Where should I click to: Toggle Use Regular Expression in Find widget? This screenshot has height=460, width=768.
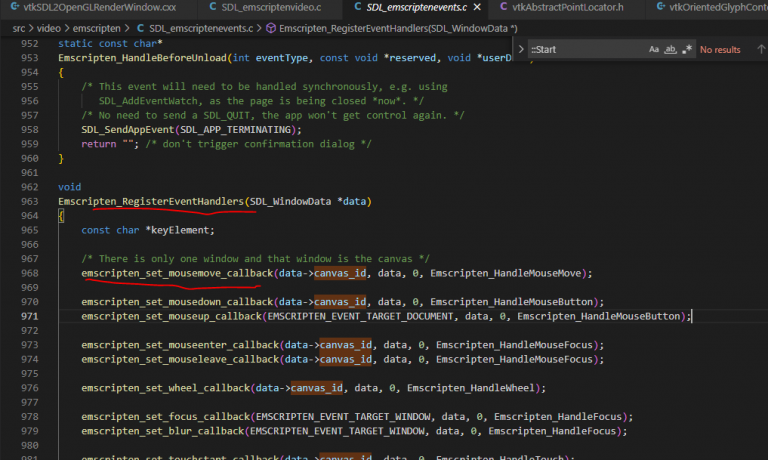tap(687, 49)
